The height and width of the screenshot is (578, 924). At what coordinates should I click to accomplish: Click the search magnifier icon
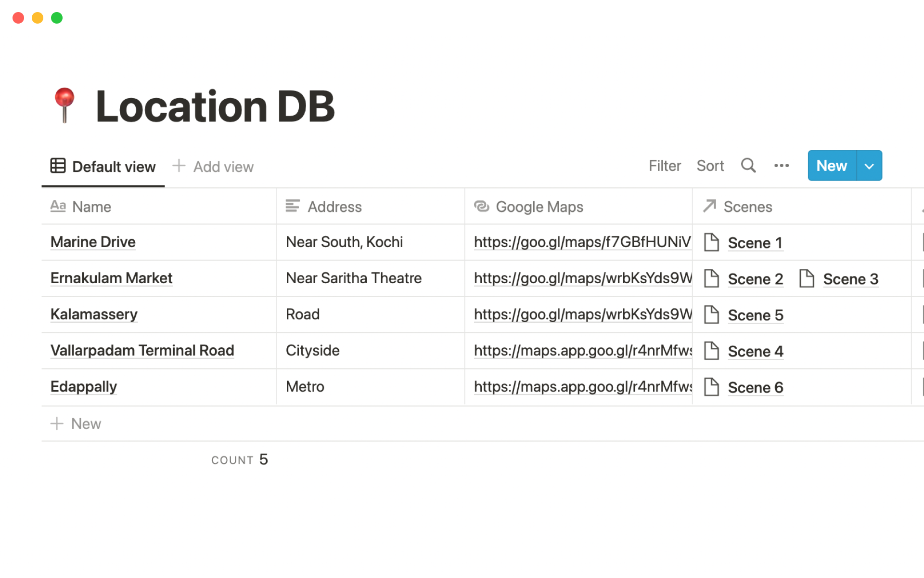point(748,166)
